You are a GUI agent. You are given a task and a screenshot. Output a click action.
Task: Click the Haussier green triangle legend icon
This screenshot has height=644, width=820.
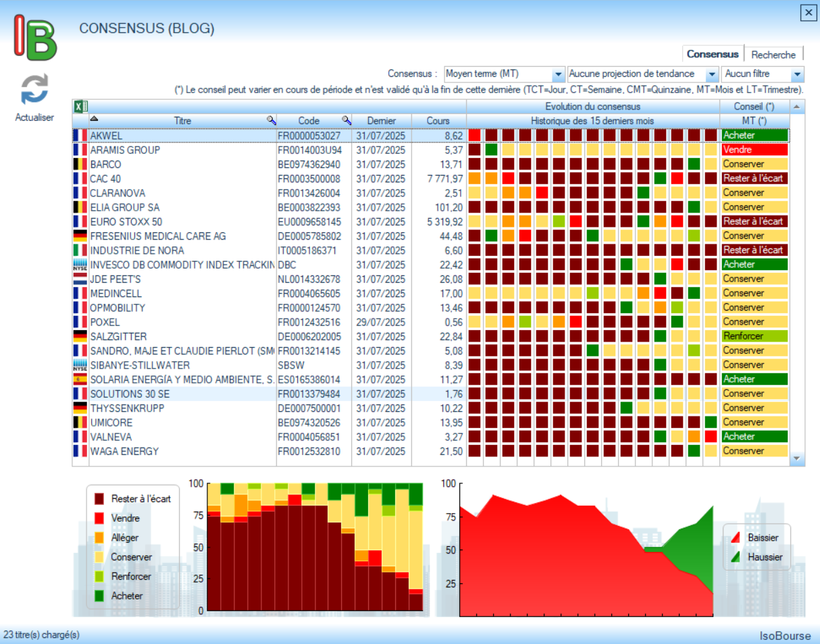click(735, 557)
